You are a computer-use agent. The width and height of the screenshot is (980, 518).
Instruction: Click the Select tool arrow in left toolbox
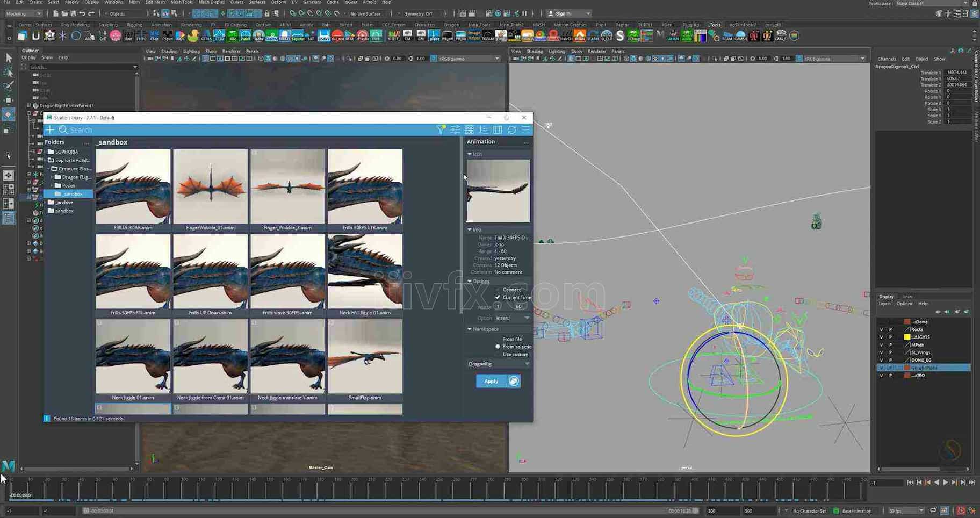(x=9, y=57)
